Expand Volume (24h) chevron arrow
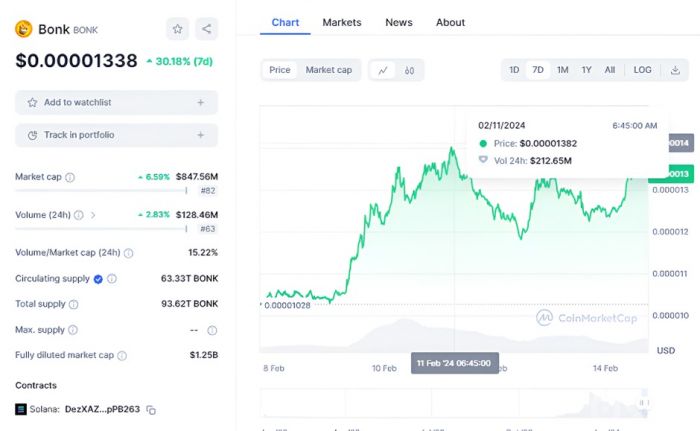Image resolution: width=700 pixels, height=431 pixels. [x=93, y=215]
